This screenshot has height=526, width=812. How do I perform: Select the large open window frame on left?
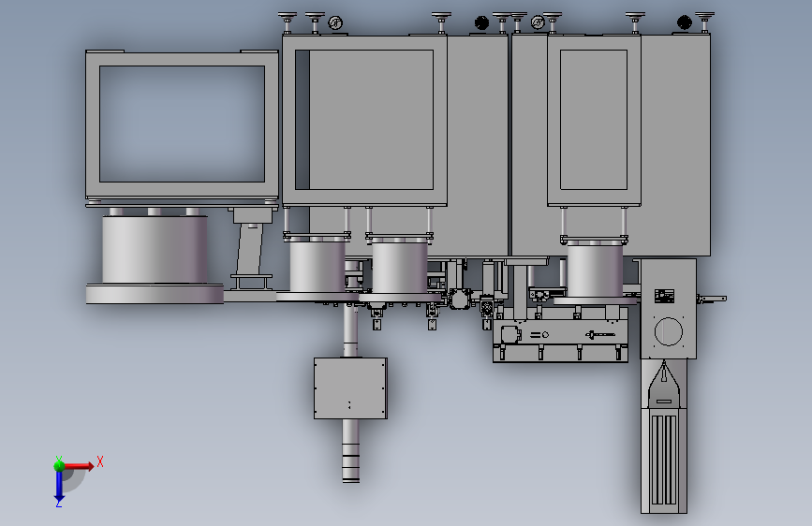(x=182, y=124)
